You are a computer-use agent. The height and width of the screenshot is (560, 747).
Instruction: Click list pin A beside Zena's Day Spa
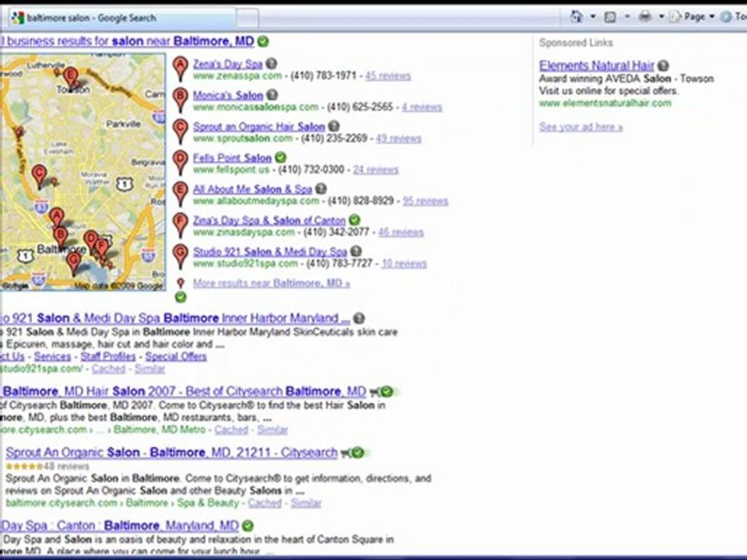click(x=180, y=68)
